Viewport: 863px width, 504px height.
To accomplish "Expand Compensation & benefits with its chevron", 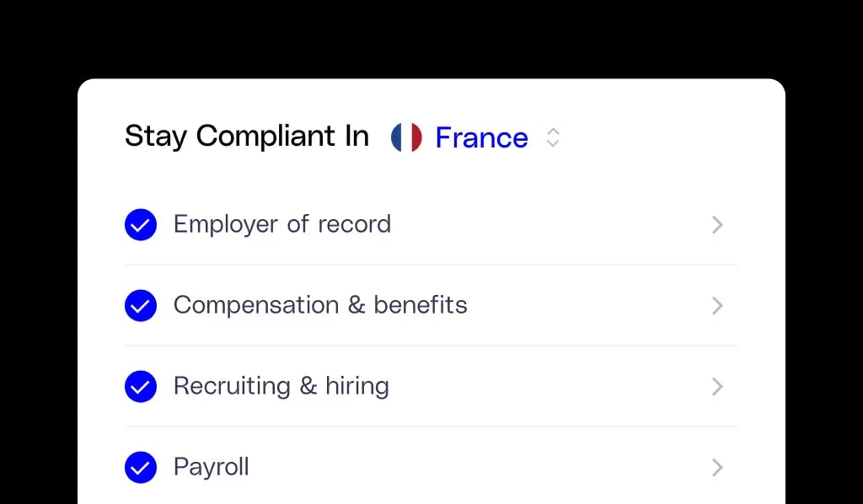I will [716, 305].
